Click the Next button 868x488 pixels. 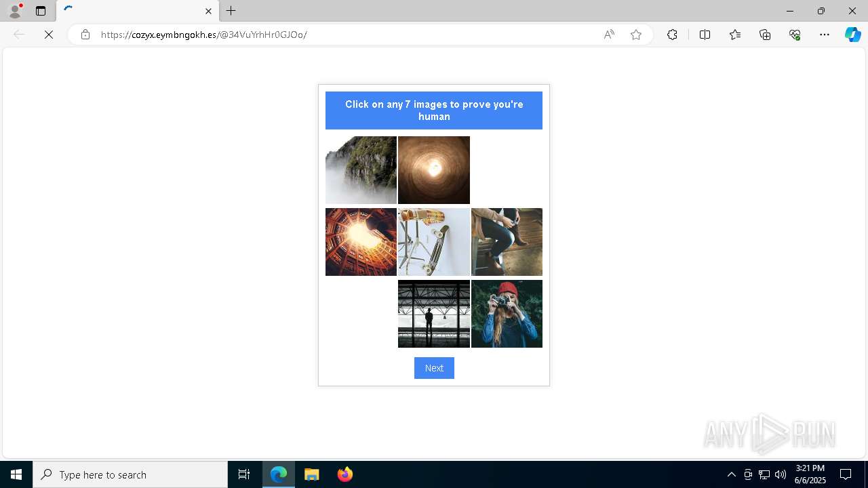coord(434,368)
